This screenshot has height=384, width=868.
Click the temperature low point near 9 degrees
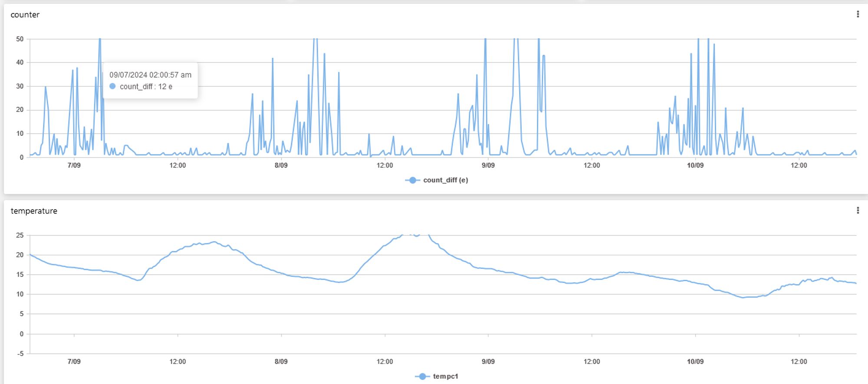743,297
